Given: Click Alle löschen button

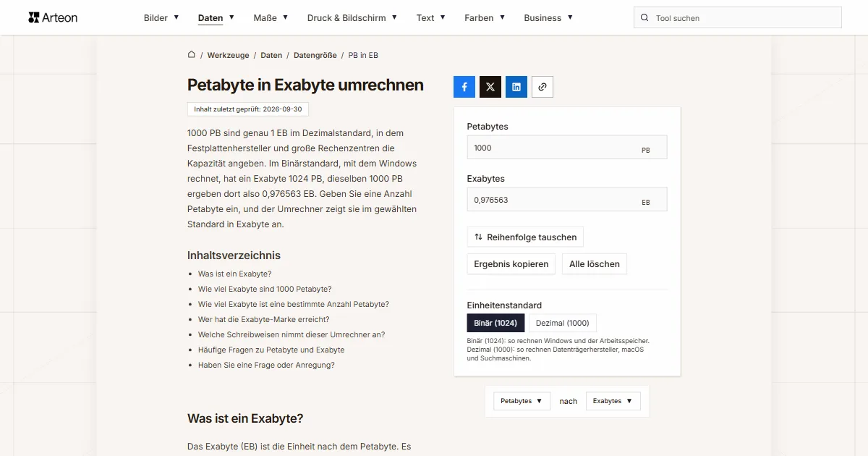Looking at the screenshot, I should coord(595,264).
